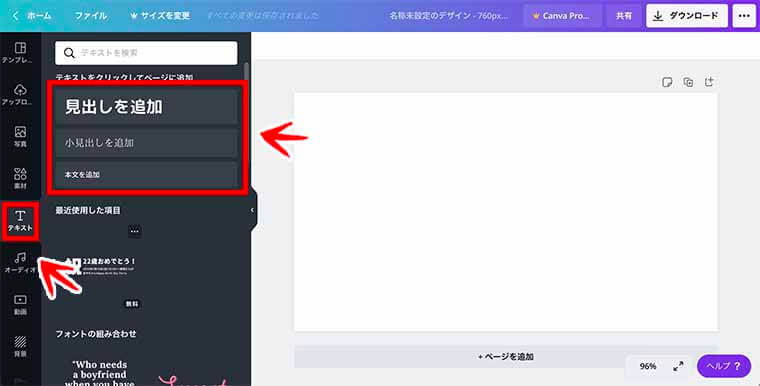
Task: Click 小見出しを追加 to add a subheading
Action: pos(147,143)
